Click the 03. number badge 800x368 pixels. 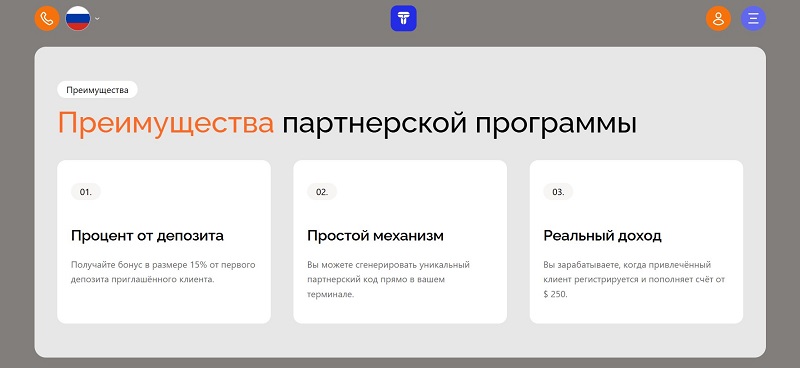(558, 192)
